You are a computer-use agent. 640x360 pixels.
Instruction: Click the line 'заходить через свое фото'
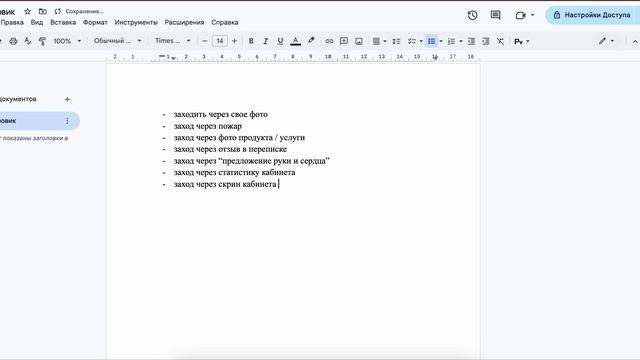point(221,114)
